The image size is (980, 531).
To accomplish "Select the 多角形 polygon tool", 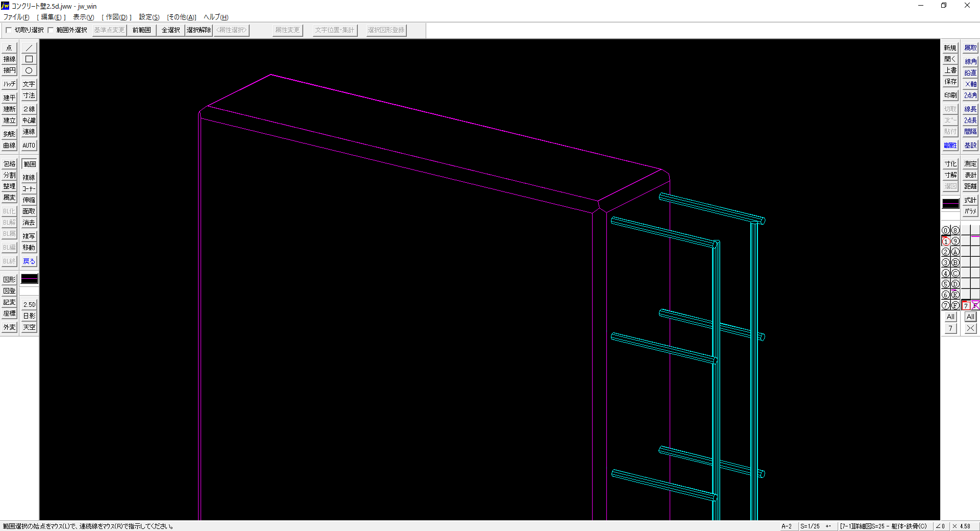I will coord(9,134).
